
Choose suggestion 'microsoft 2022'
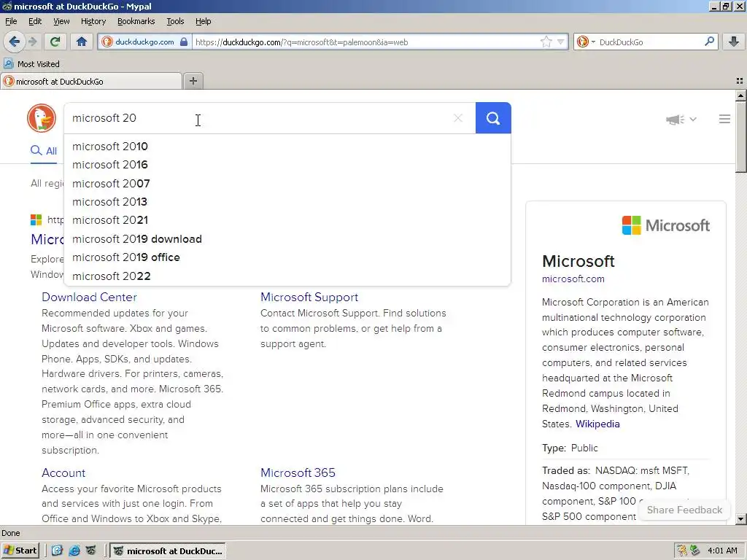287,276
